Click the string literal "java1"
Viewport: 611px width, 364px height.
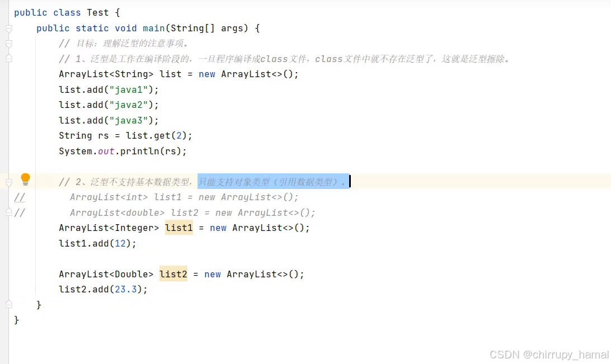click(128, 89)
